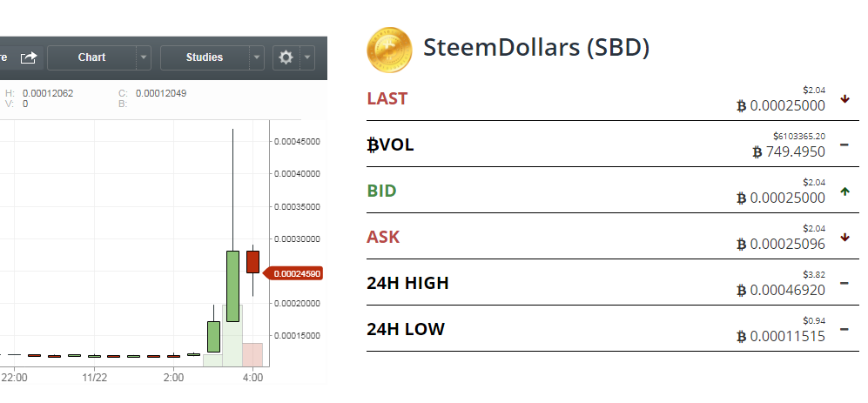This screenshot has height=403, width=868.
Task: Click the green up arrow beside BID
Action: coord(844,191)
